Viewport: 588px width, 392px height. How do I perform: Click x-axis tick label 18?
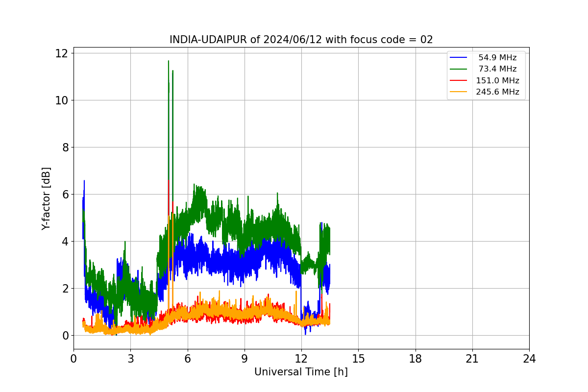tap(416, 359)
